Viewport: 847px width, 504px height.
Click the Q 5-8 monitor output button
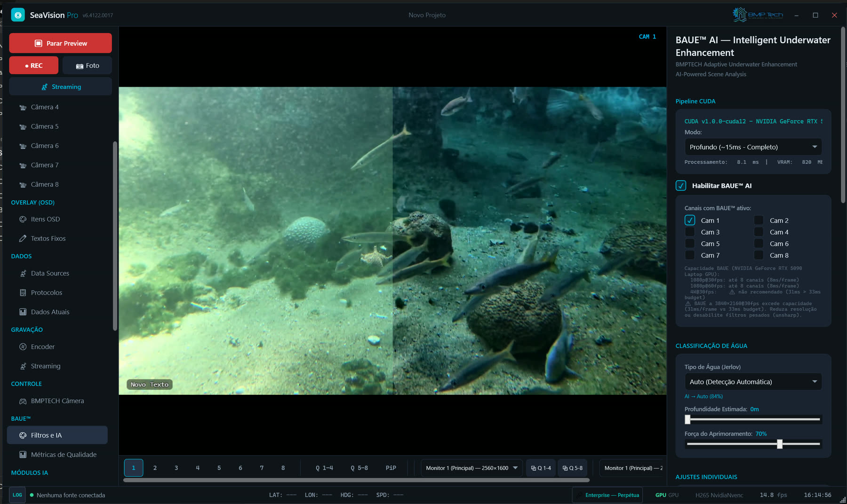tap(572, 468)
